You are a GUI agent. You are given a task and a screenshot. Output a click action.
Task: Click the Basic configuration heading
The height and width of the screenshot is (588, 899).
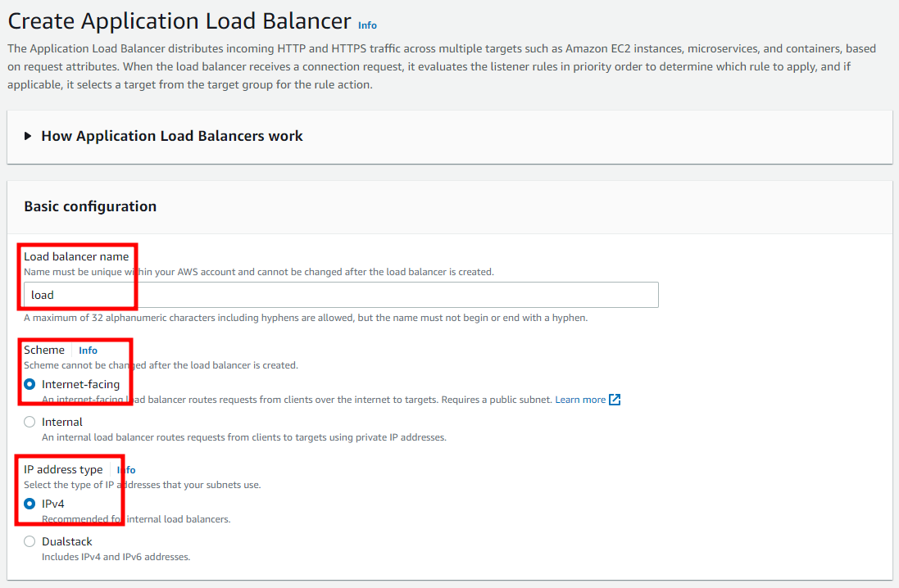pos(90,206)
